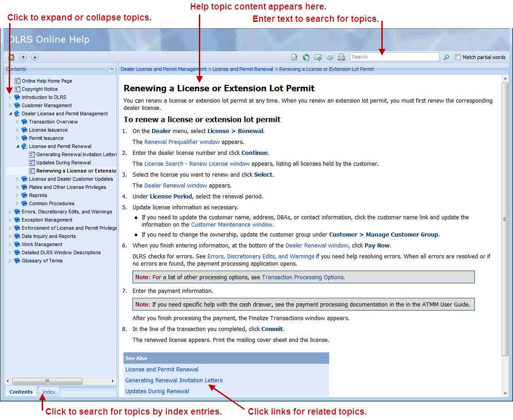Open Copyright Notice in the contents tree
This screenshot has width=513, height=420.
coord(39,89)
